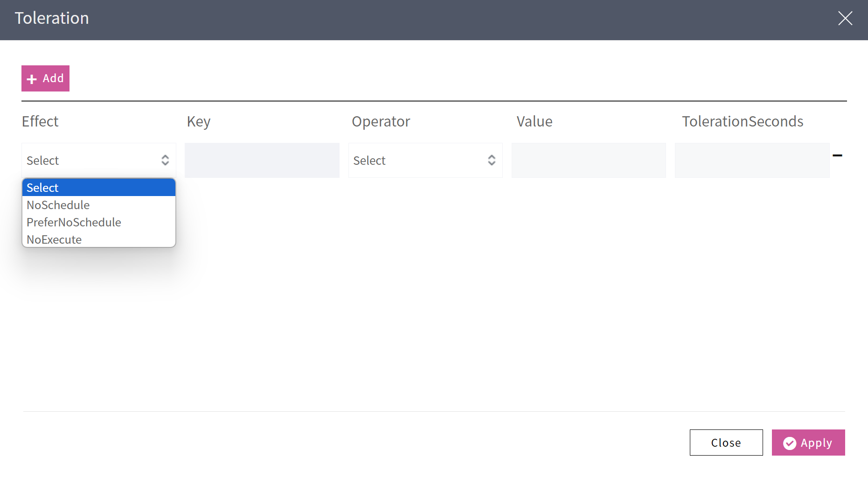Choose the highlighted Select option in the list
The image size is (868, 478).
coord(98,188)
